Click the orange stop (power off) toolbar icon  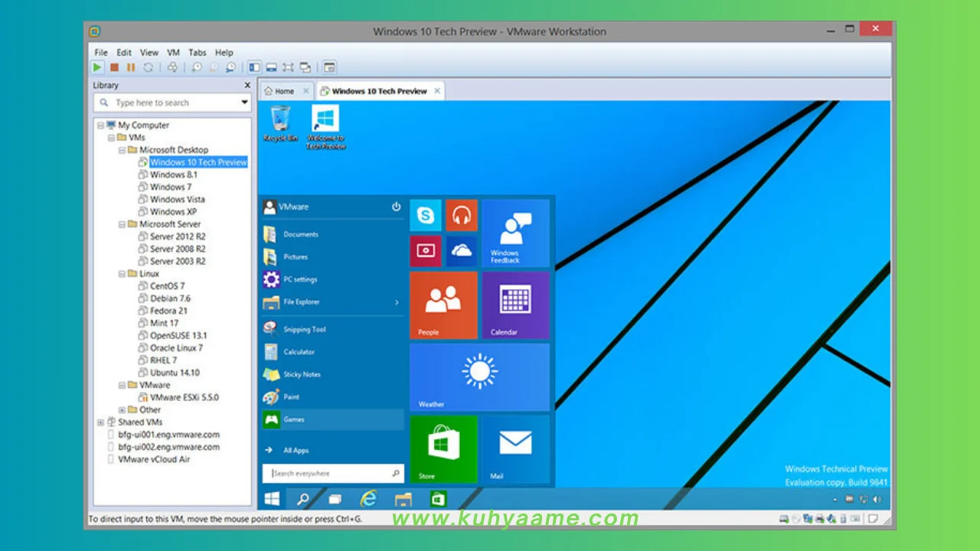pos(114,67)
